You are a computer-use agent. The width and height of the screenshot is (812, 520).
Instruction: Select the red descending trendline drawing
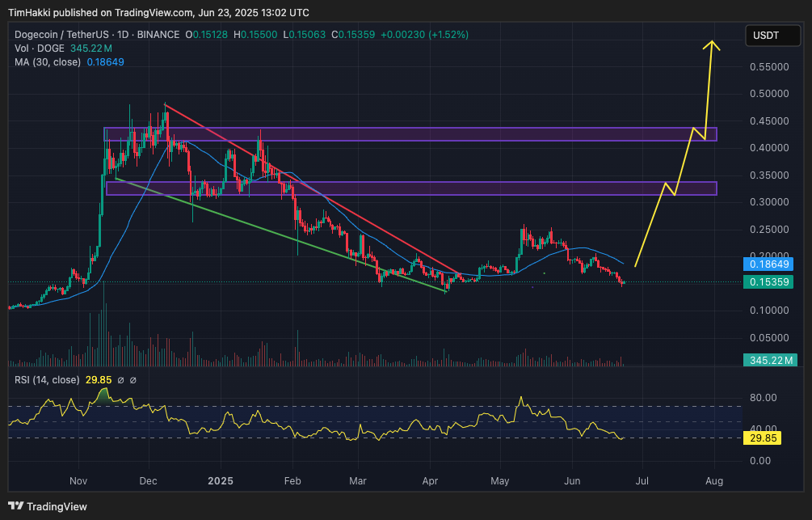click(x=312, y=189)
